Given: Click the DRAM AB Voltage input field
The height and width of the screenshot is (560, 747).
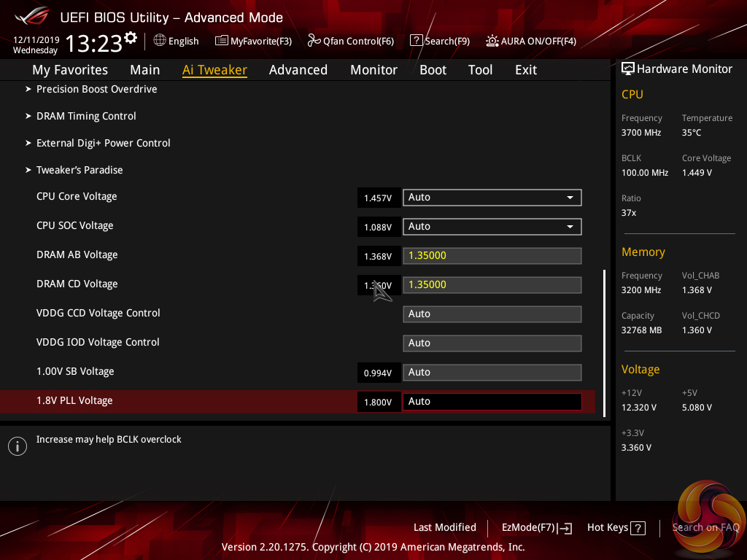Looking at the screenshot, I should coord(492,256).
